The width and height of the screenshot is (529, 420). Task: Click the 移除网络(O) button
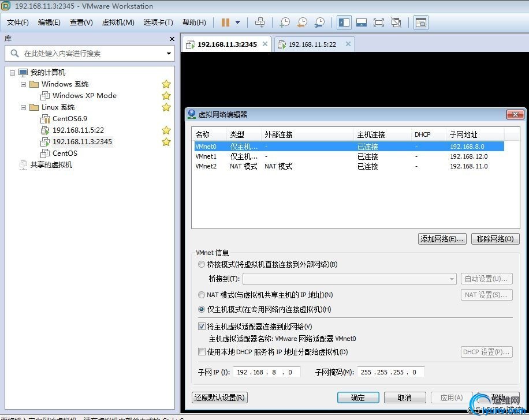click(x=495, y=239)
